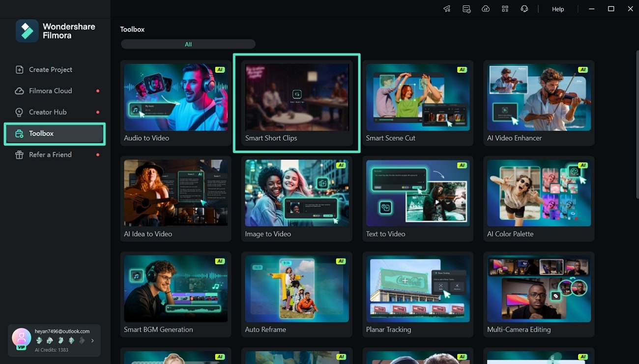
Task: Open the Smart Scene Cut tool thumbnail
Action: pyautogui.click(x=417, y=97)
